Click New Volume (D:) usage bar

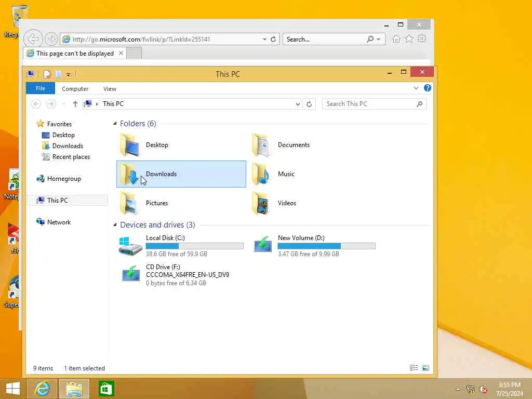pyautogui.click(x=326, y=246)
